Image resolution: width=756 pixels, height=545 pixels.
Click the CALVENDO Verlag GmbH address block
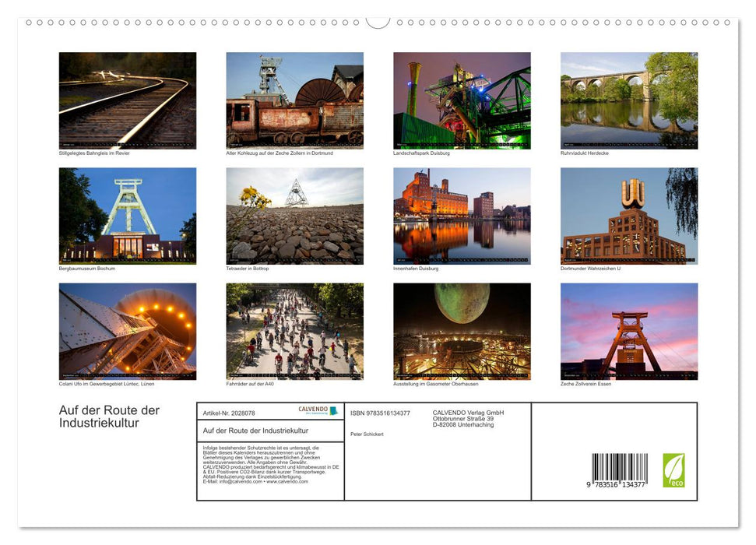tap(467, 418)
